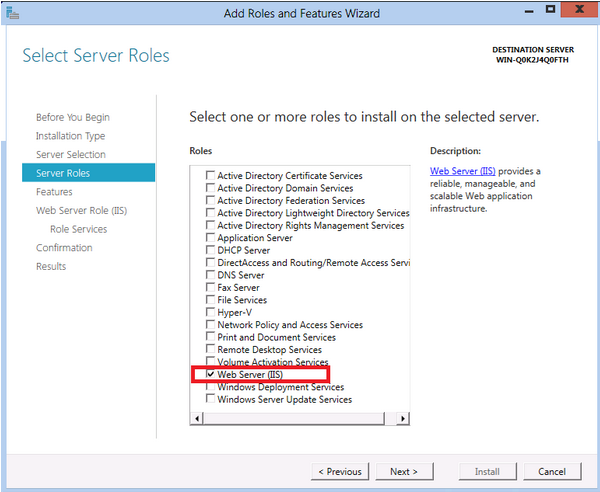600x492 pixels.
Task: Enable Network Policy and Access Services
Action: coord(210,324)
